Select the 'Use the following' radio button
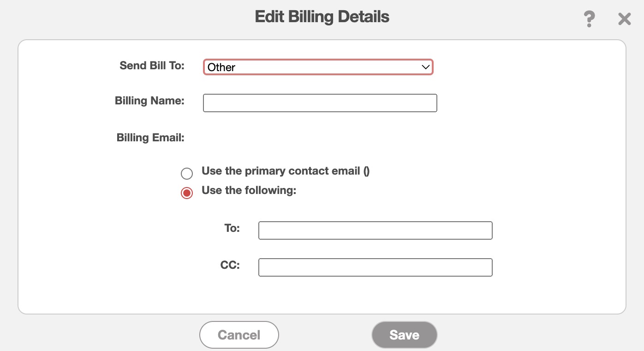644x351 pixels. pos(187,193)
